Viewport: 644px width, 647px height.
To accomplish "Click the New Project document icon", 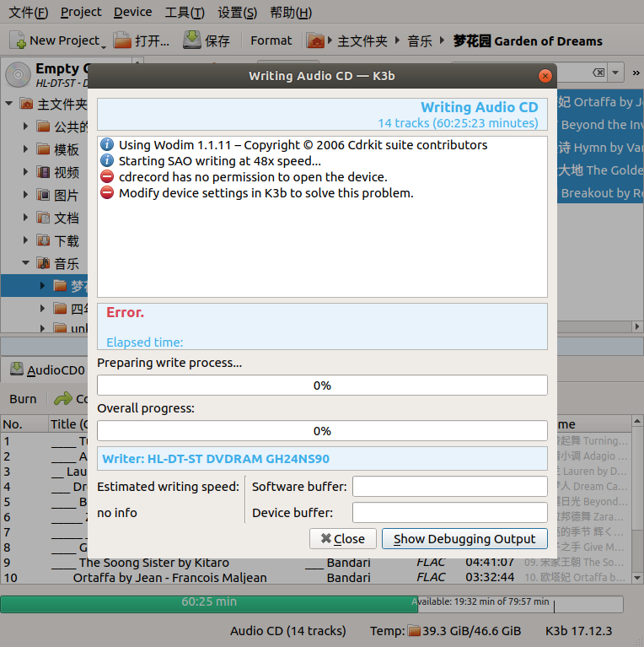I will coord(18,40).
